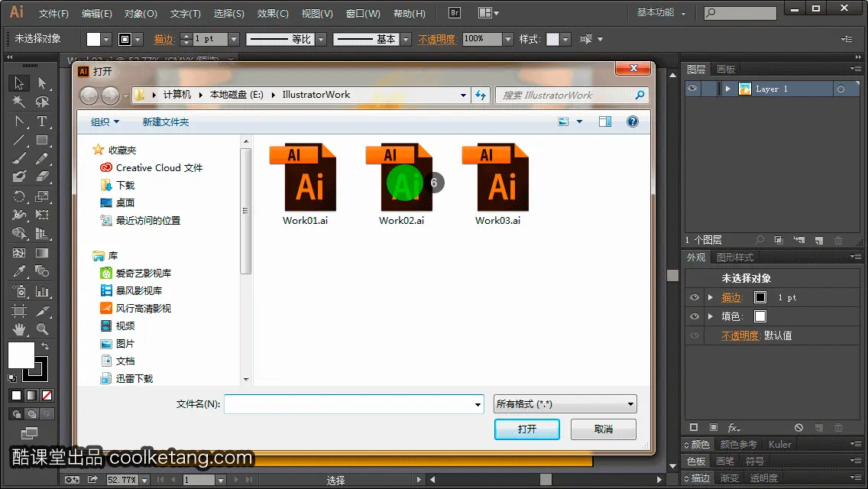The height and width of the screenshot is (489, 868).
Task: Switch to the 图形样式 tab
Action: [x=734, y=257]
